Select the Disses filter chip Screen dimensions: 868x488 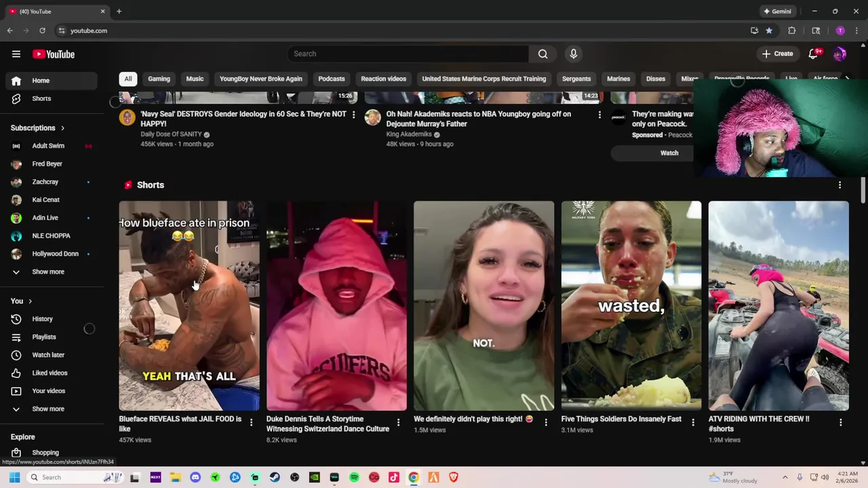[x=656, y=79]
